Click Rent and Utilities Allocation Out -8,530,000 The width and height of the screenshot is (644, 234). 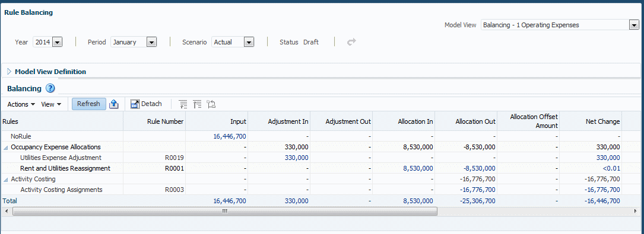point(480,168)
